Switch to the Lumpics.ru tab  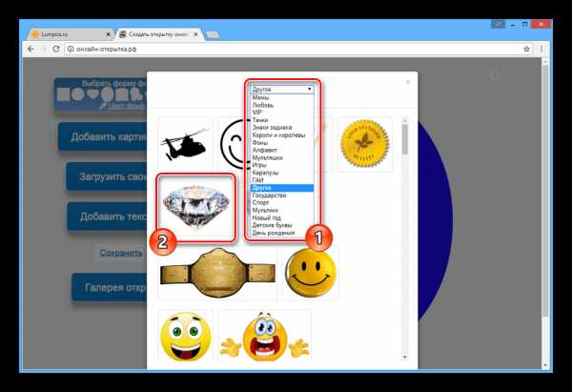(x=69, y=34)
